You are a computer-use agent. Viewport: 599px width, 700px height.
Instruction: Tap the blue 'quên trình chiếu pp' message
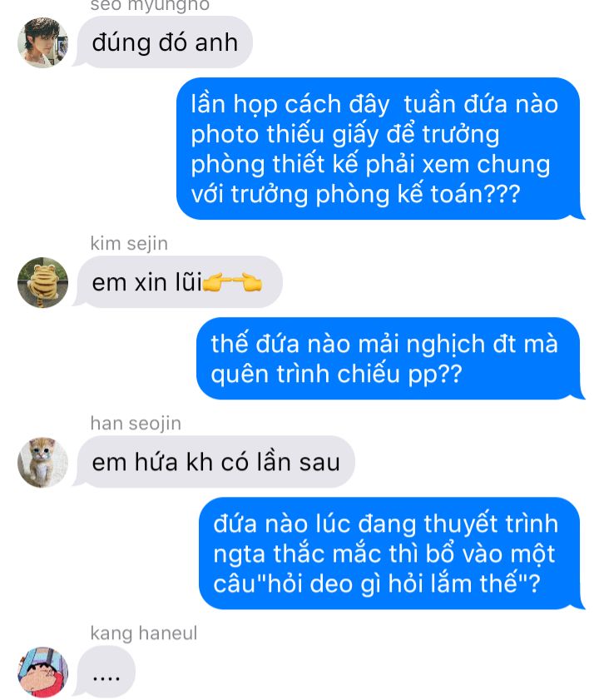pyautogui.click(x=389, y=359)
